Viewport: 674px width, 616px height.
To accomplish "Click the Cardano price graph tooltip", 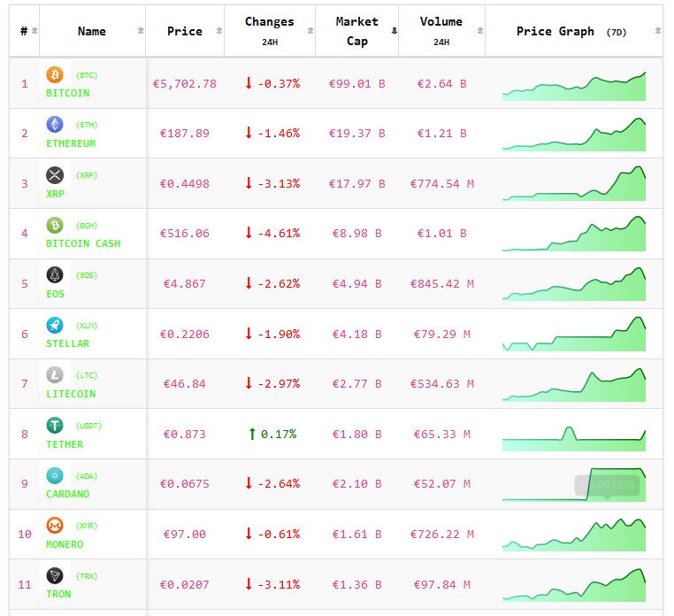I will [x=607, y=484].
